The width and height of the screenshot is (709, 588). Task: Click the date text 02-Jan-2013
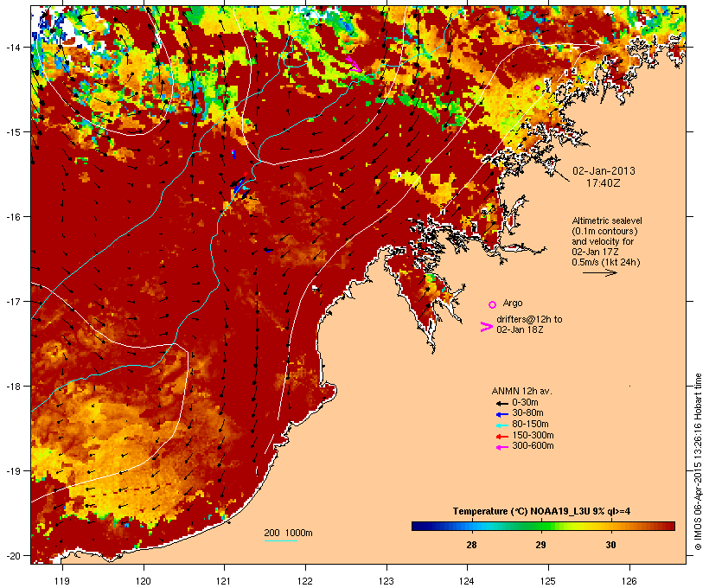604,171
